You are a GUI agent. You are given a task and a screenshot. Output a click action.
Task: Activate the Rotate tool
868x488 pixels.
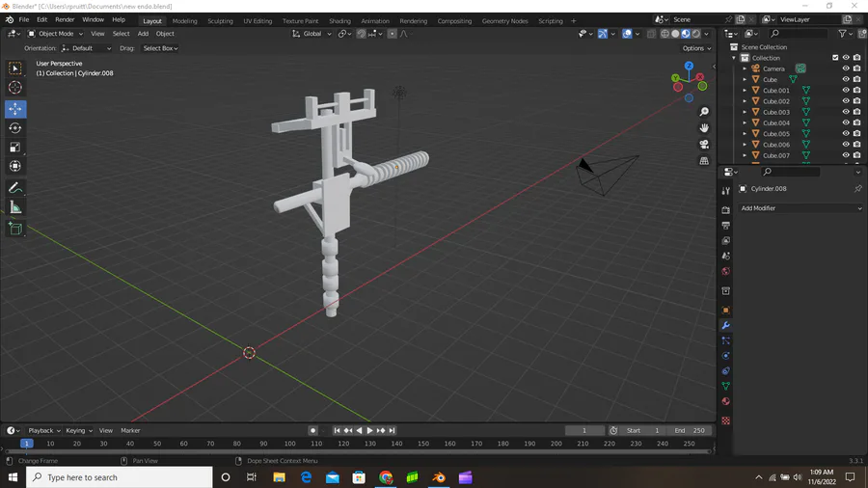[x=14, y=128]
